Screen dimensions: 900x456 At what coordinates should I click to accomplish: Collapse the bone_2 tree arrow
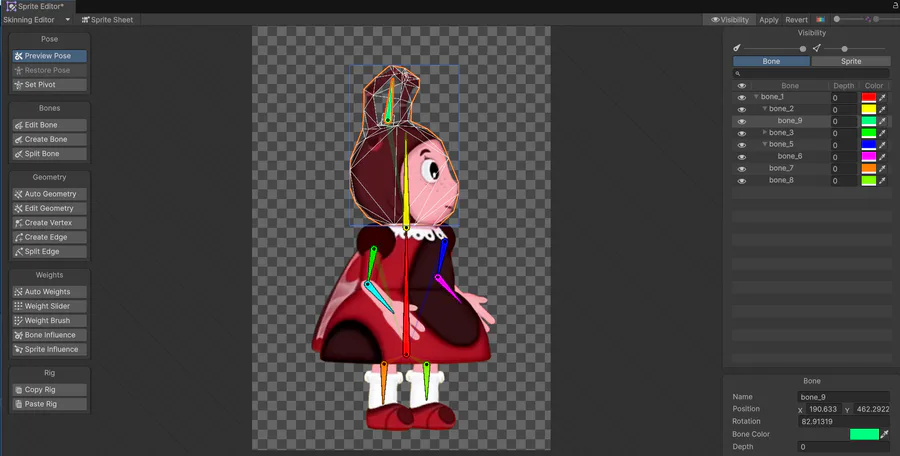tap(765, 109)
